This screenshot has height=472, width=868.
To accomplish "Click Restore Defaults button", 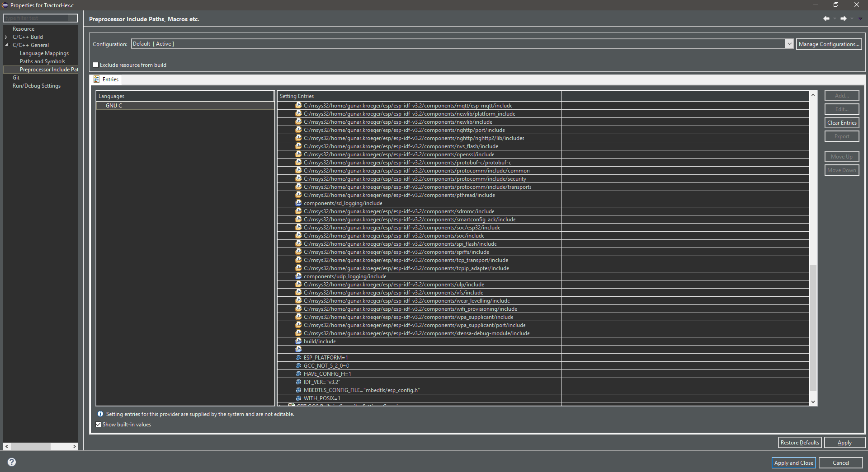I will pos(799,443).
